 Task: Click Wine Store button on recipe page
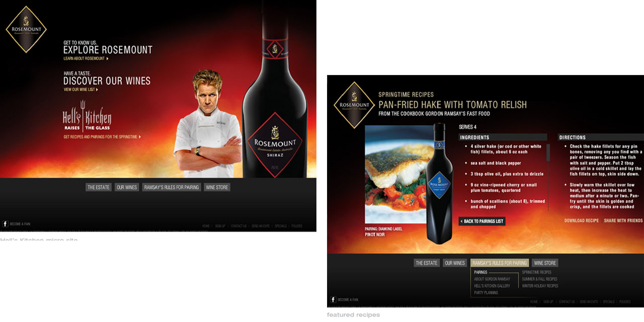click(x=545, y=263)
